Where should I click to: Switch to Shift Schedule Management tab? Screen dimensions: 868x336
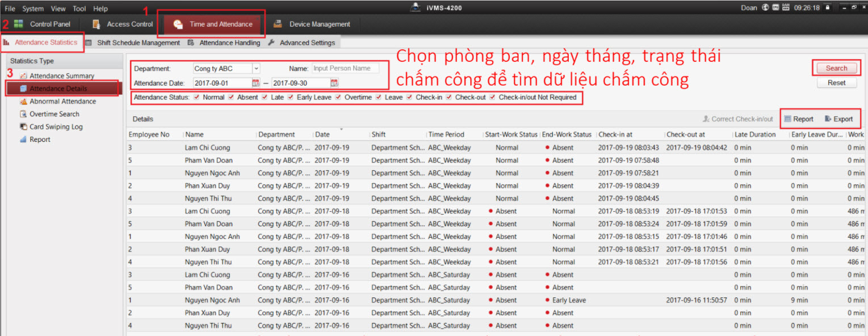(x=138, y=43)
